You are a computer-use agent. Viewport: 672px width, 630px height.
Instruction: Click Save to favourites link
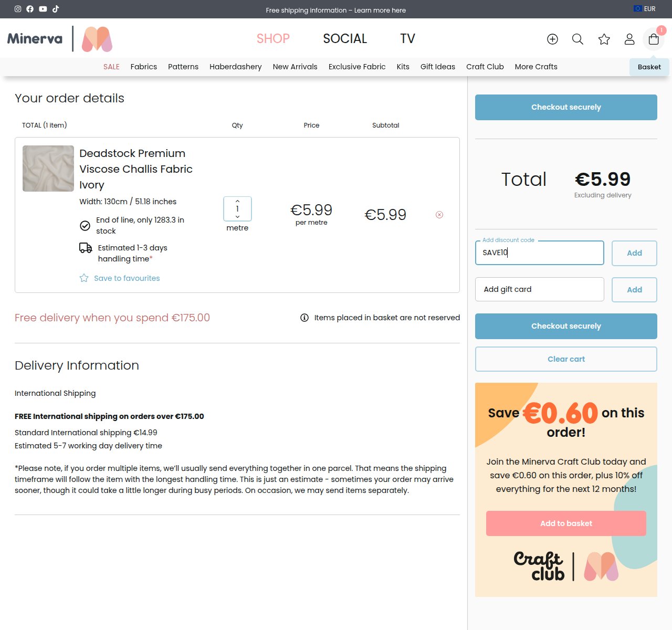tap(127, 278)
